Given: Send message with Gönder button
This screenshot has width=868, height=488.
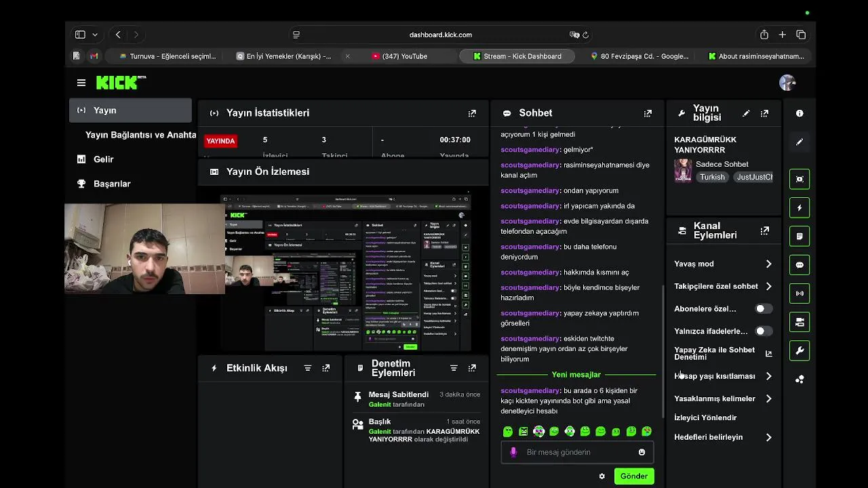Looking at the screenshot, I should coord(634,476).
